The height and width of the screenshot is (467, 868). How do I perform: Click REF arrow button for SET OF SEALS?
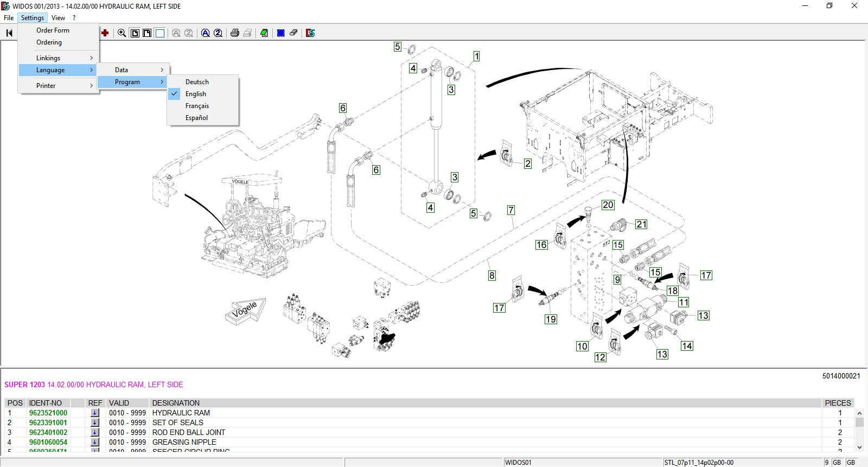point(95,422)
